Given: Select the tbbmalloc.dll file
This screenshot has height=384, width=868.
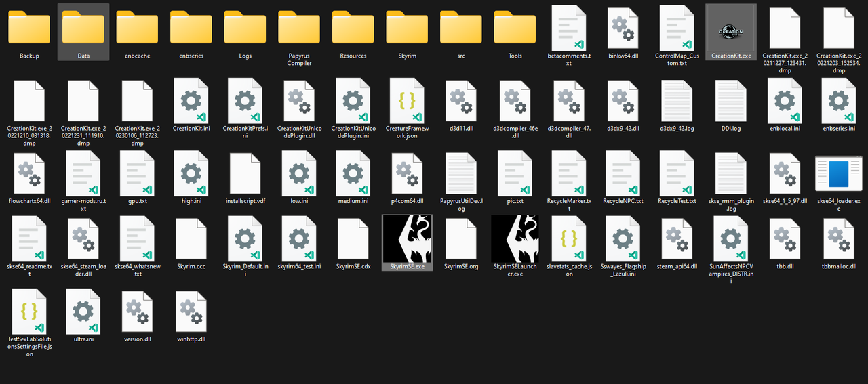Looking at the screenshot, I should coord(839,238).
